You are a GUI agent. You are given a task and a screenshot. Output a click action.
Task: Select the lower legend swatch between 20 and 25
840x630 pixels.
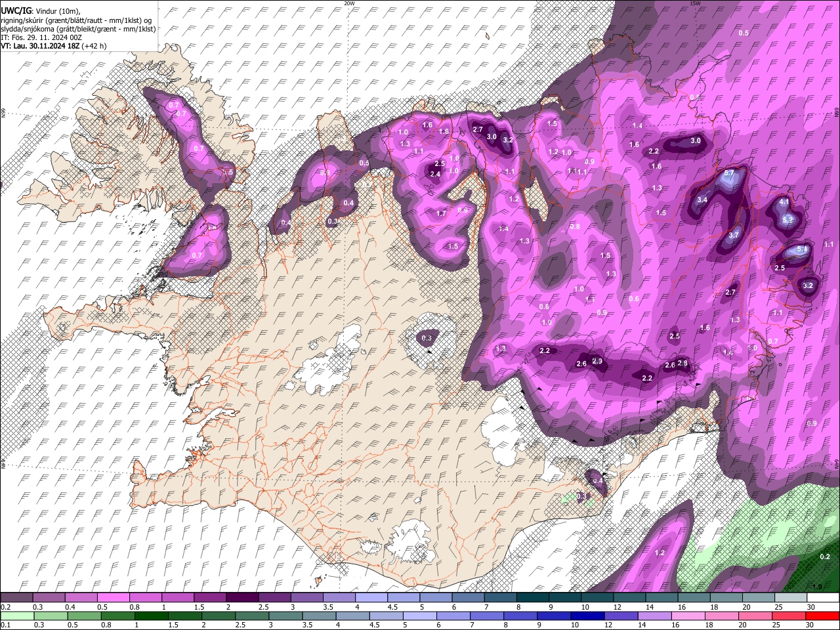[754, 616]
